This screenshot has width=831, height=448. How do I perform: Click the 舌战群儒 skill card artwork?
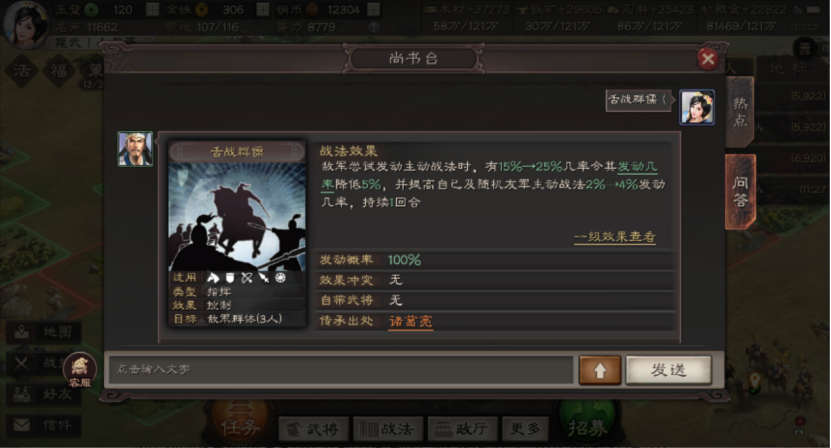(237, 216)
